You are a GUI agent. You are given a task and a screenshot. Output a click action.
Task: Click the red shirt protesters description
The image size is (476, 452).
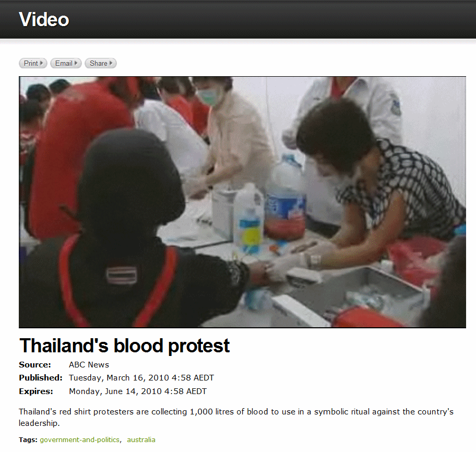[236, 418]
